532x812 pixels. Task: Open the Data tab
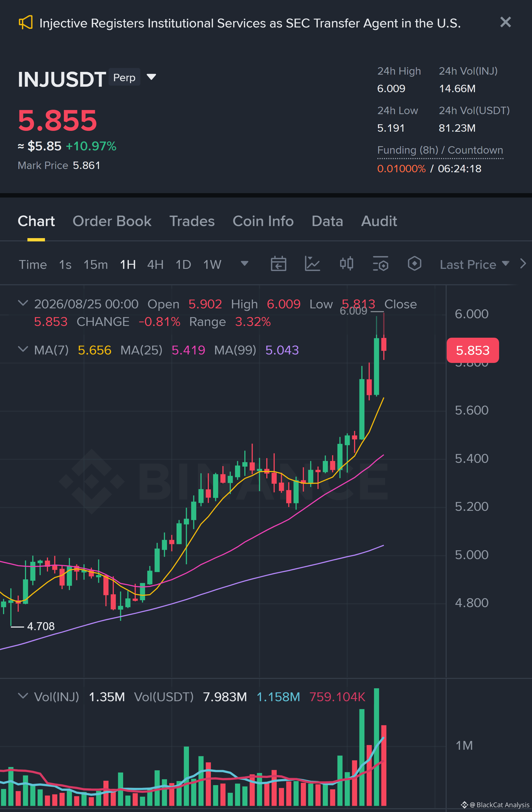pyautogui.click(x=327, y=221)
